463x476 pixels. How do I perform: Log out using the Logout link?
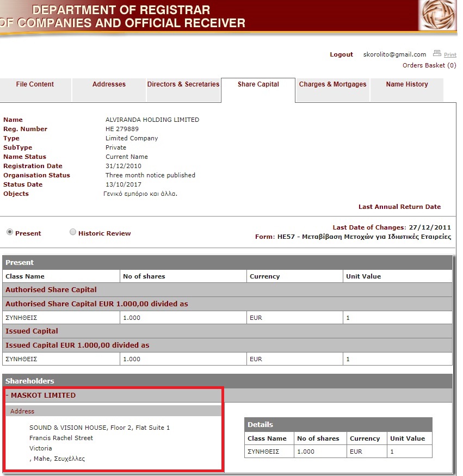point(341,54)
